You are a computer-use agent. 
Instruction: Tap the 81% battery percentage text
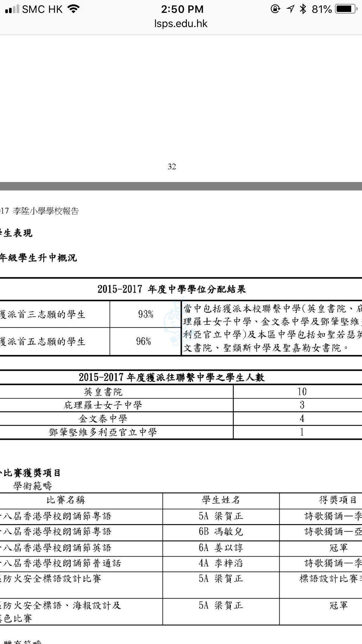(321, 9)
